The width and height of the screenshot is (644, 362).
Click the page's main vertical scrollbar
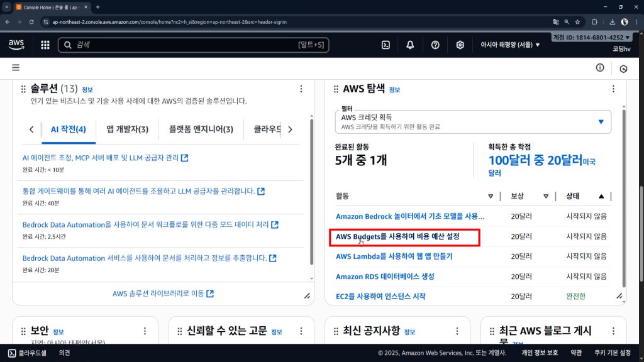(x=641, y=234)
